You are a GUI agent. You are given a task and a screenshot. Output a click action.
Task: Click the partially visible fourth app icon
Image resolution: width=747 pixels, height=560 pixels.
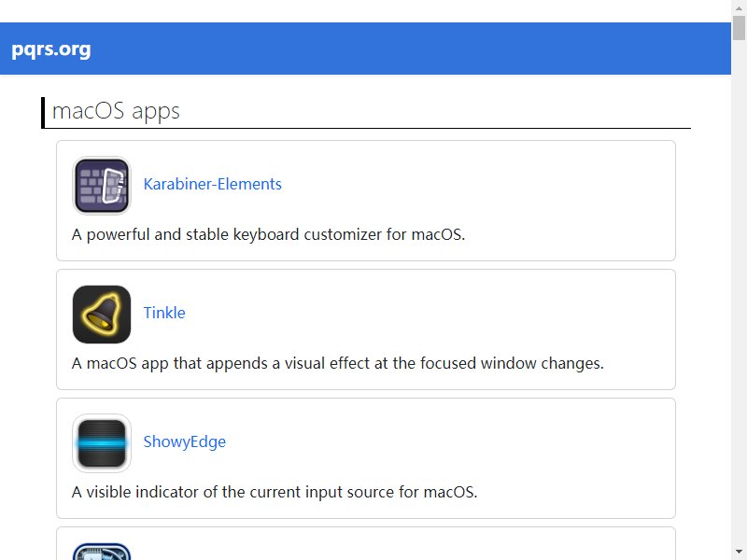(x=102, y=552)
